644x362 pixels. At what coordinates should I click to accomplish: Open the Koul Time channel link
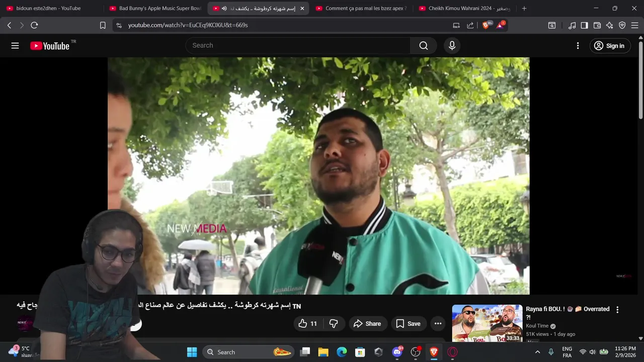537,326
